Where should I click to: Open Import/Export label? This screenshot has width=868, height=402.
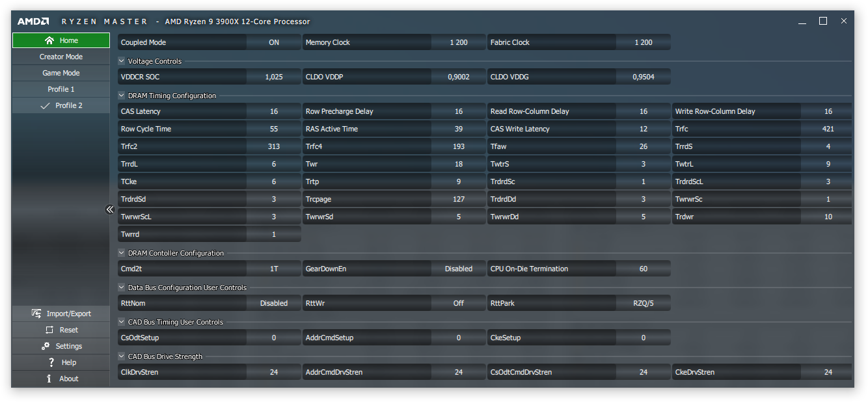[69, 314]
